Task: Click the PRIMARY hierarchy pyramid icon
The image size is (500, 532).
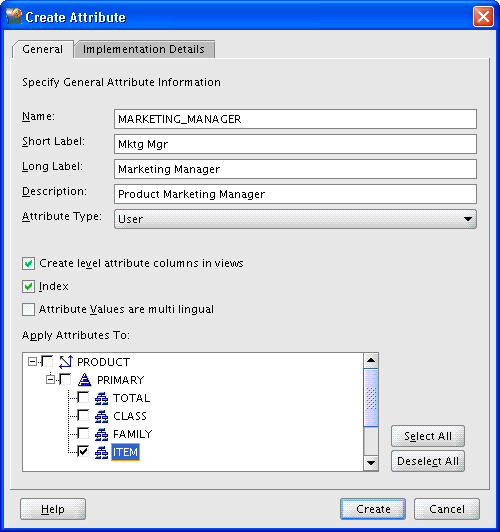Action: coord(84,380)
